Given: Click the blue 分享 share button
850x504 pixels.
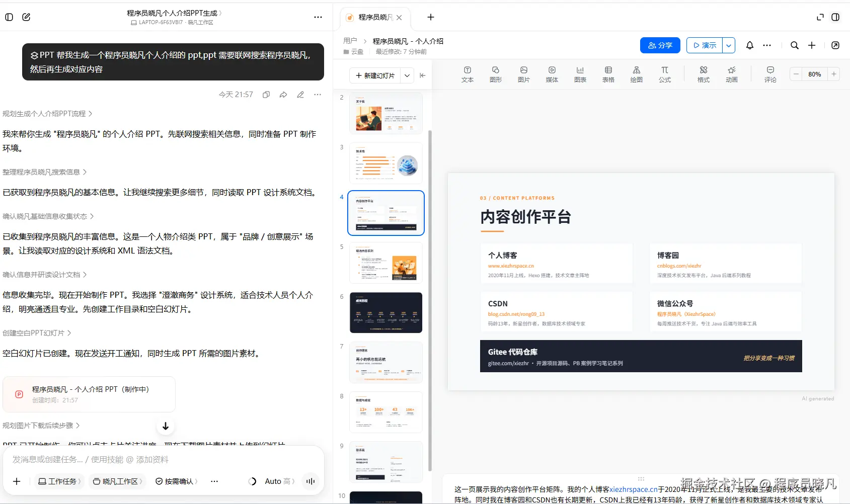Looking at the screenshot, I should 660,45.
